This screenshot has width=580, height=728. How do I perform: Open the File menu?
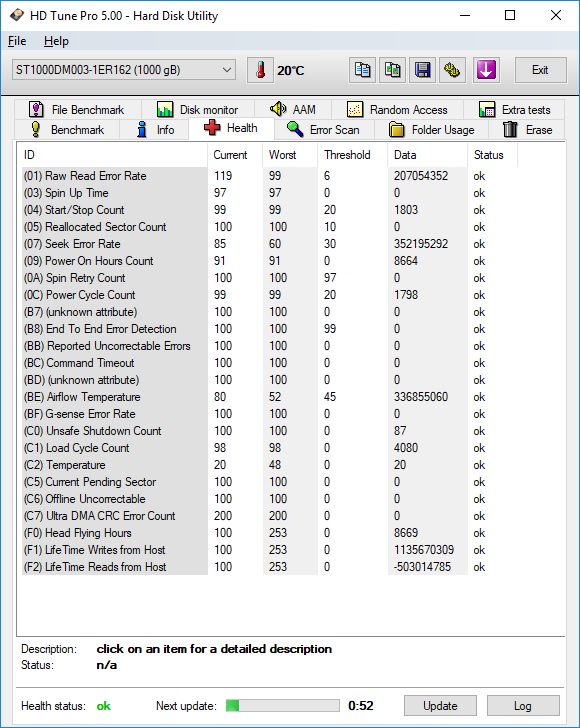coord(17,41)
